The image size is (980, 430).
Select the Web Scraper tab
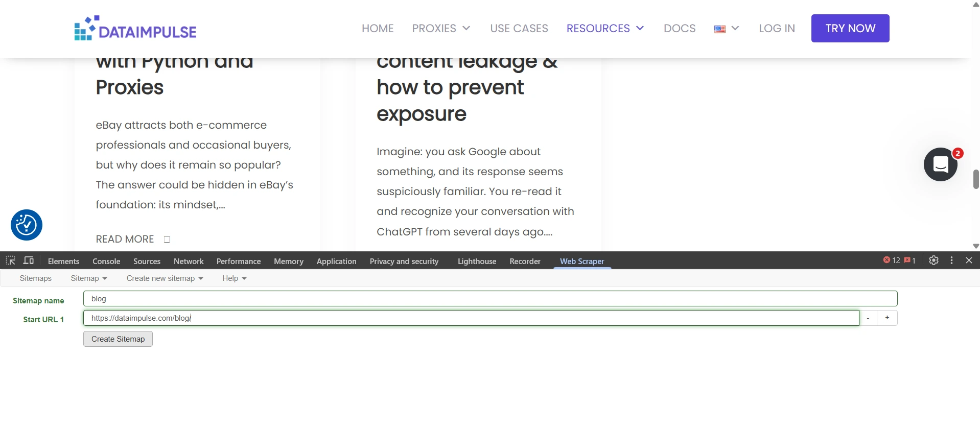pos(582,261)
